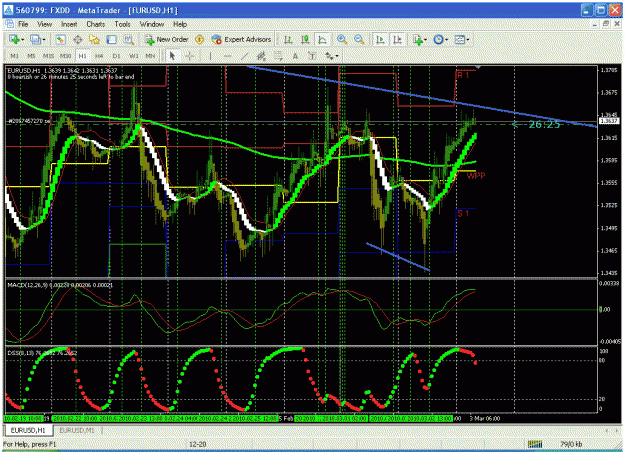Switch to the EURUSD,M1 chart tab

pyautogui.click(x=77, y=430)
